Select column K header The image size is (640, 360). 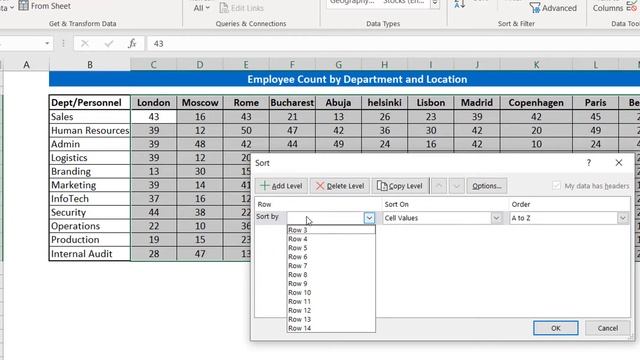click(x=536, y=64)
